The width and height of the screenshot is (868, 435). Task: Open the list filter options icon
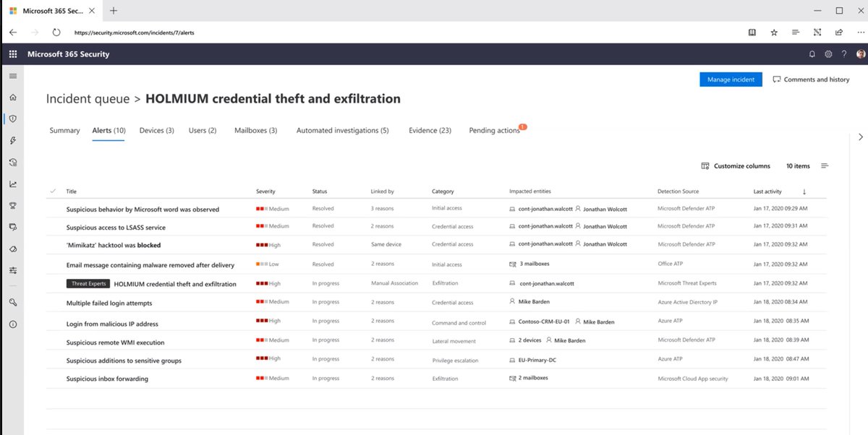(x=825, y=166)
